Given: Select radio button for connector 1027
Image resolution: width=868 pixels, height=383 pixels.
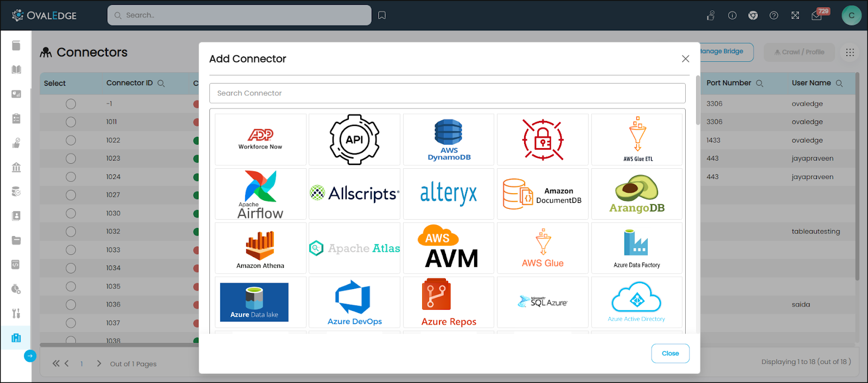Looking at the screenshot, I should 71,195.
